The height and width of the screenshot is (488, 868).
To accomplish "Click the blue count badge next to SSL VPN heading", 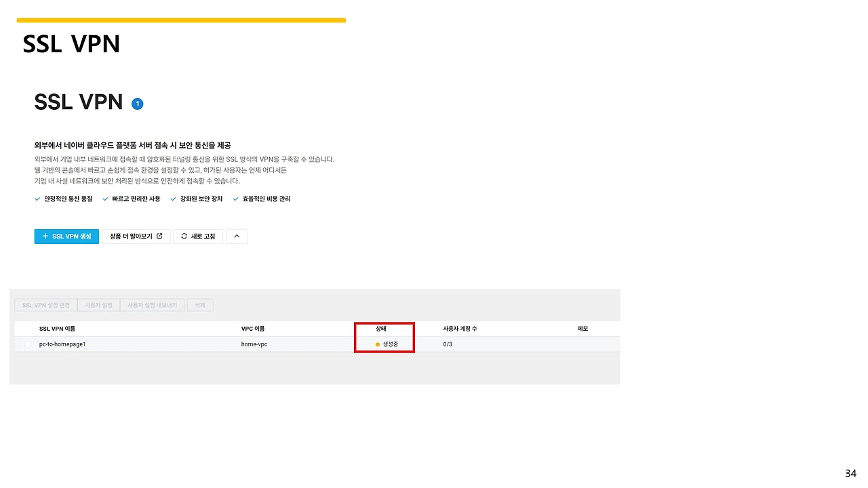I will 138,104.
